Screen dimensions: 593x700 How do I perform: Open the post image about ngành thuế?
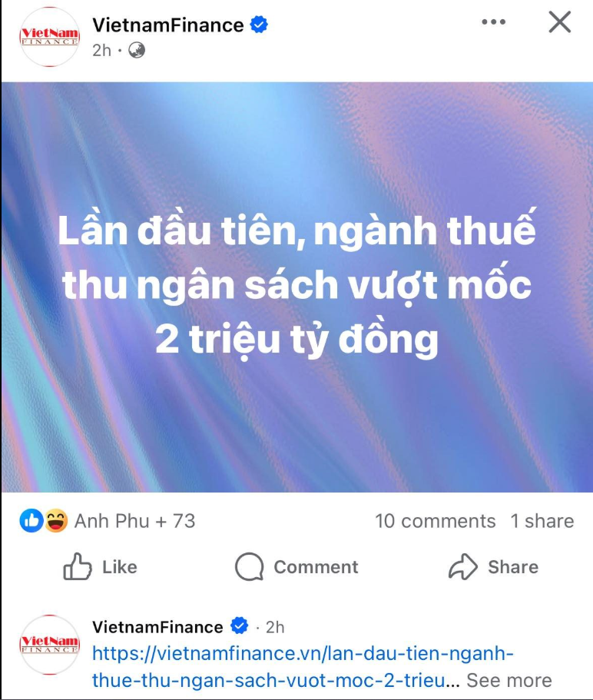[297, 287]
